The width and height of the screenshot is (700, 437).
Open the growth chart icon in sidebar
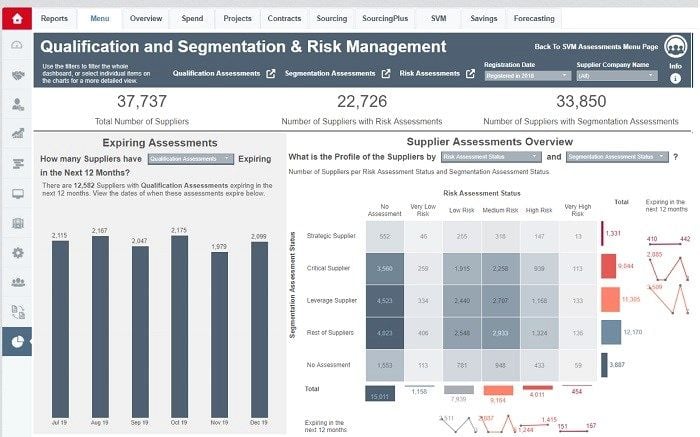coord(17,133)
